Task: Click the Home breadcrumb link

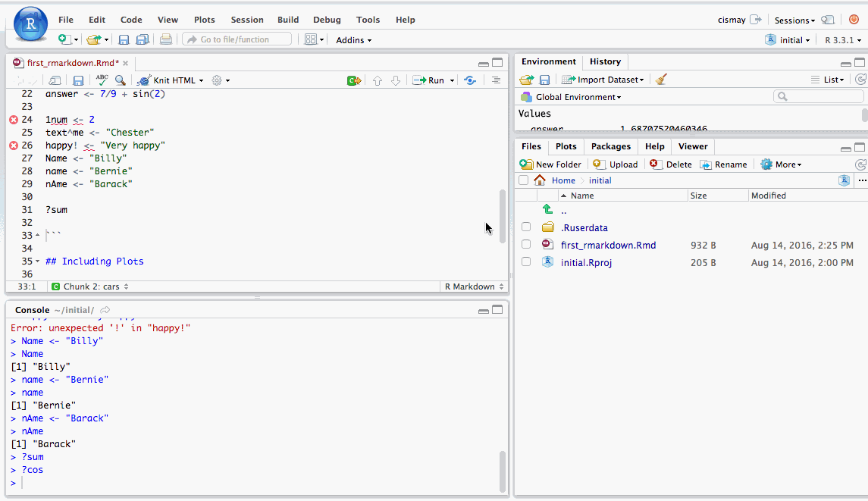Action: point(563,180)
